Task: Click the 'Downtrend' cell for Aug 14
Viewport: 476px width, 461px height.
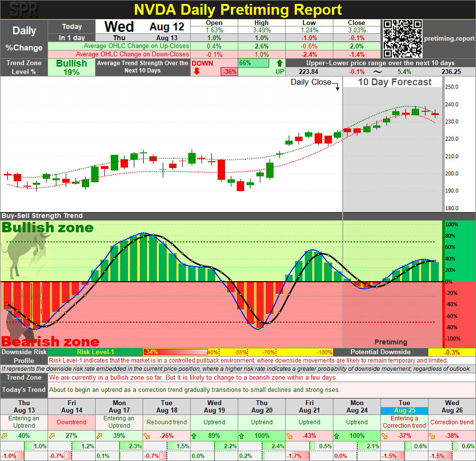Action: click(x=72, y=422)
